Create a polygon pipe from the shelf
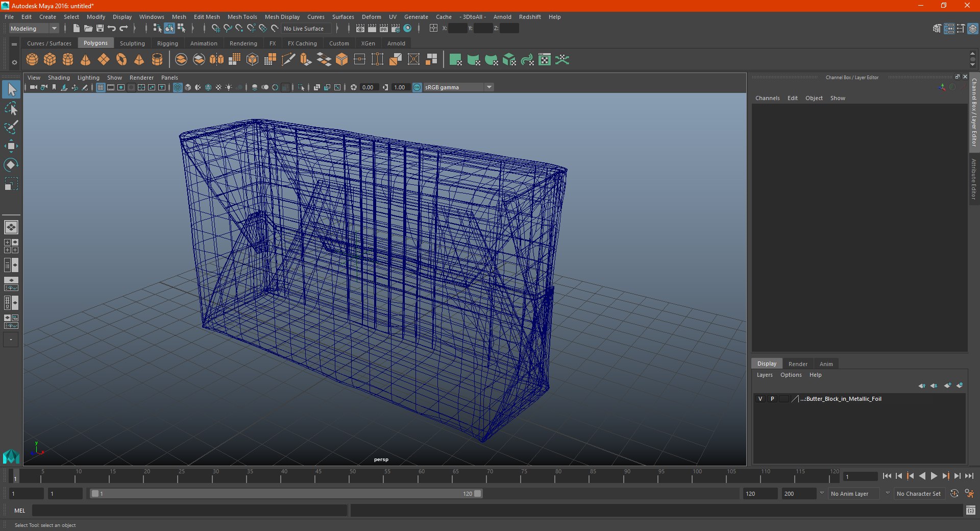This screenshot has height=531, width=980. click(157, 60)
